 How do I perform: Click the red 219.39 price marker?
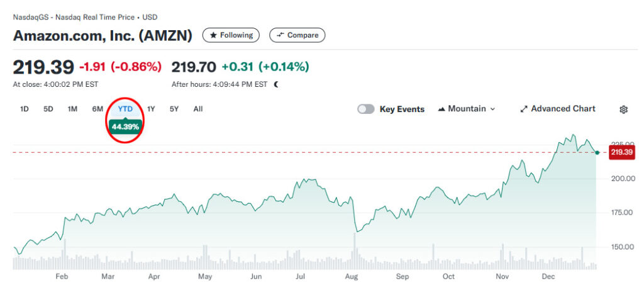(x=623, y=152)
